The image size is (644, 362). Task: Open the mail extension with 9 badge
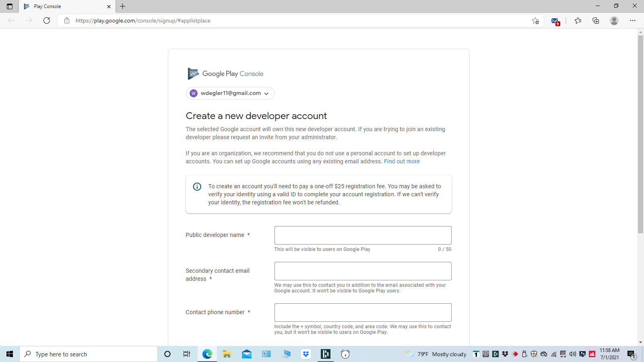[555, 21]
